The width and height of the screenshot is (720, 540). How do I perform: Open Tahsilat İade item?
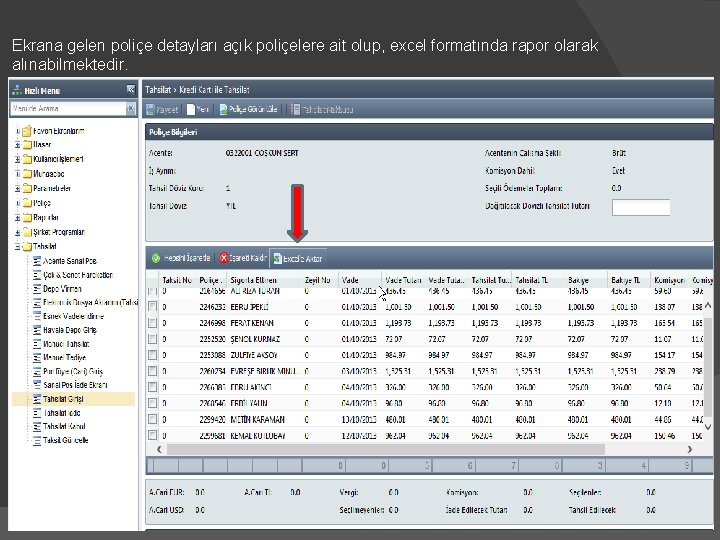point(62,413)
